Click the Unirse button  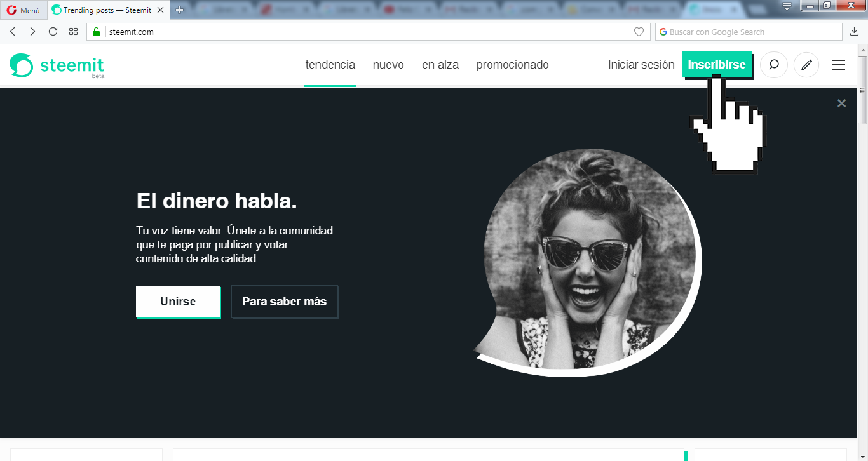tap(178, 302)
